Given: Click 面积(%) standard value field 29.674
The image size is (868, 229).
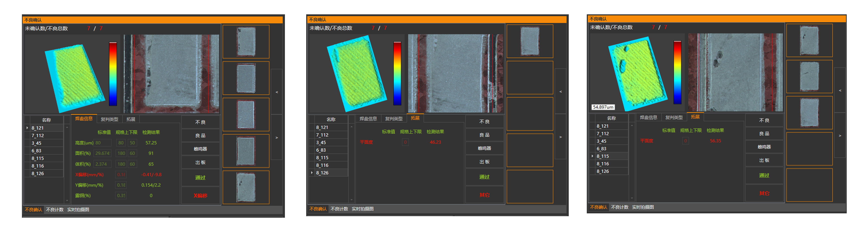Looking at the screenshot, I should pos(102,153).
